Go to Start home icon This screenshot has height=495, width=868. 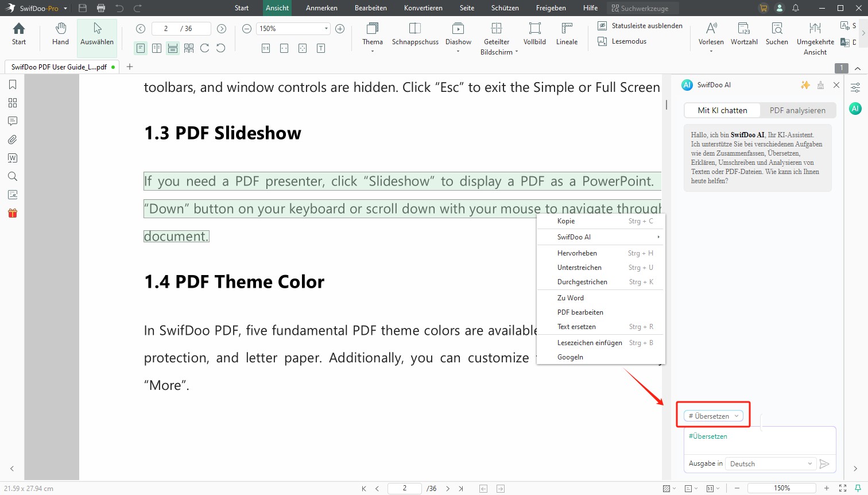(x=19, y=34)
